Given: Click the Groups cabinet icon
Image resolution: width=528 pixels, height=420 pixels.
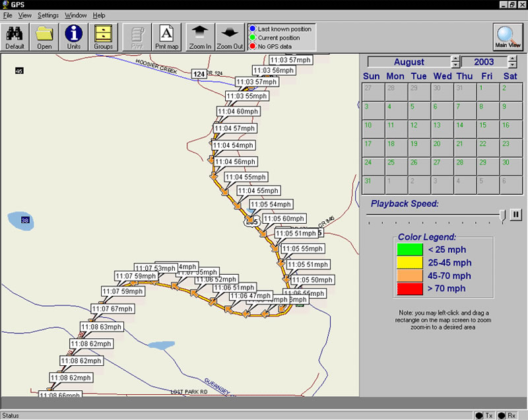Looking at the screenshot, I should pyautogui.click(x=103, y=37).
